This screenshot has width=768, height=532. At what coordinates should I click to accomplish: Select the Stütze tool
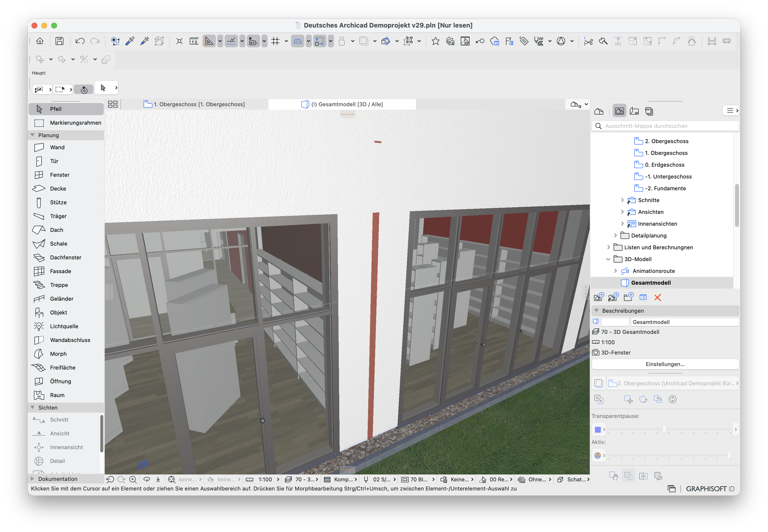pyautogui.click(x=66, y=202)
